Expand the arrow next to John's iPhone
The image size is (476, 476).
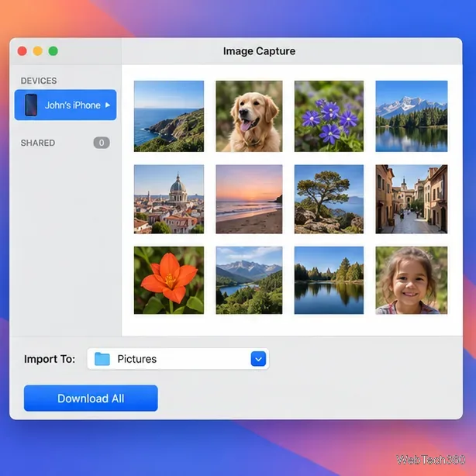[108, 105]
